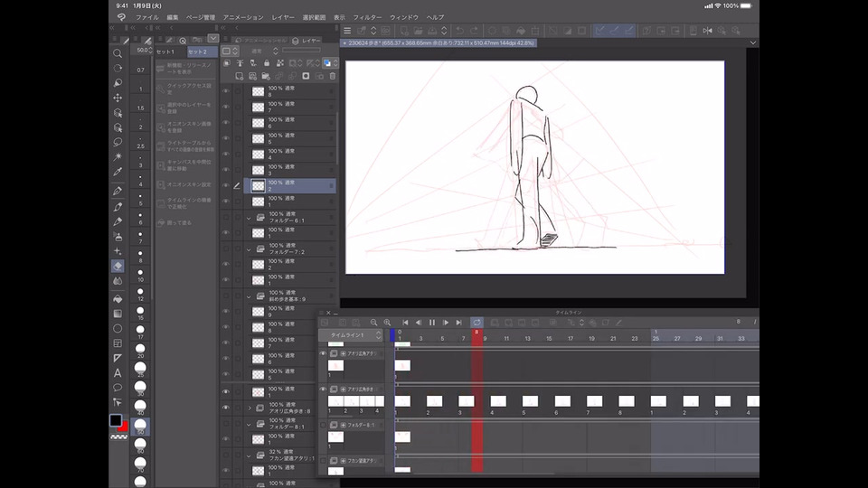Screen dimensions: 868x488
Task: Choose the Lasso selection tool
Action: (x=118, y=142)
